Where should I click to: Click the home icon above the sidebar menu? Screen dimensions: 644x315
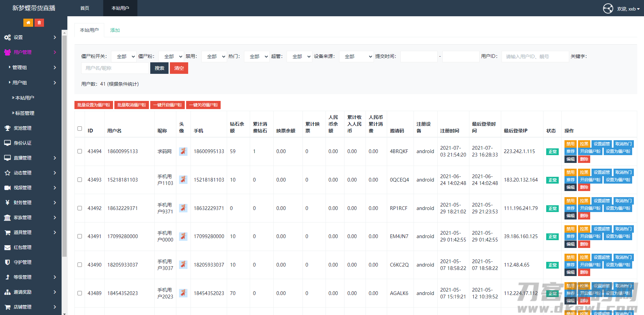click(x=28, y=22)
